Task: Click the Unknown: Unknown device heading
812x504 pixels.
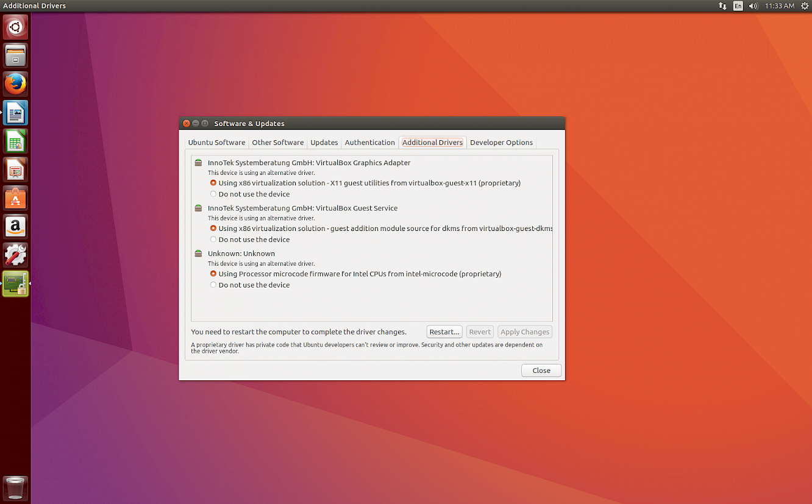Action: click(x=241, y=254)
